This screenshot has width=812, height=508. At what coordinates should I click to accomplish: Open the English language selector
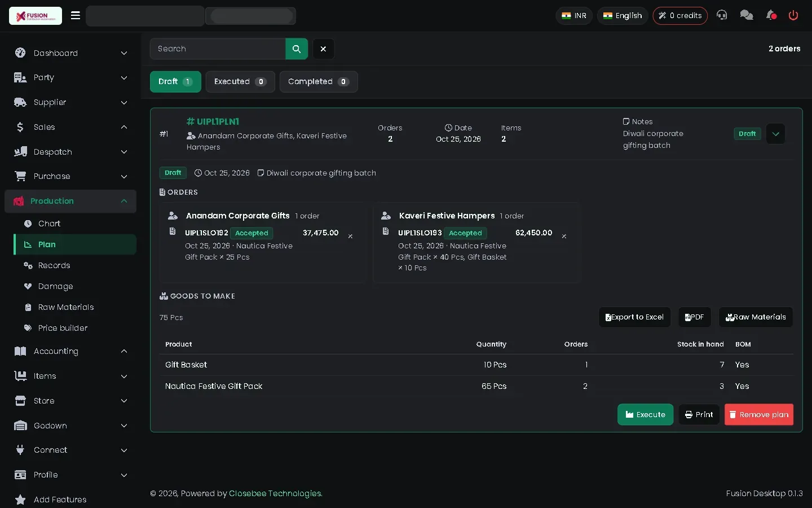pyautogui.click(x=623, y=16)
